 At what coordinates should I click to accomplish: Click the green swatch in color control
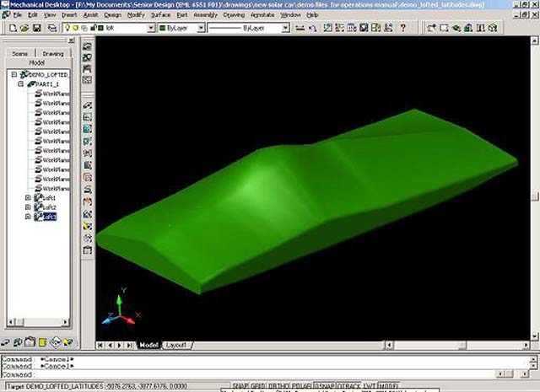click(x=162, y=28)
